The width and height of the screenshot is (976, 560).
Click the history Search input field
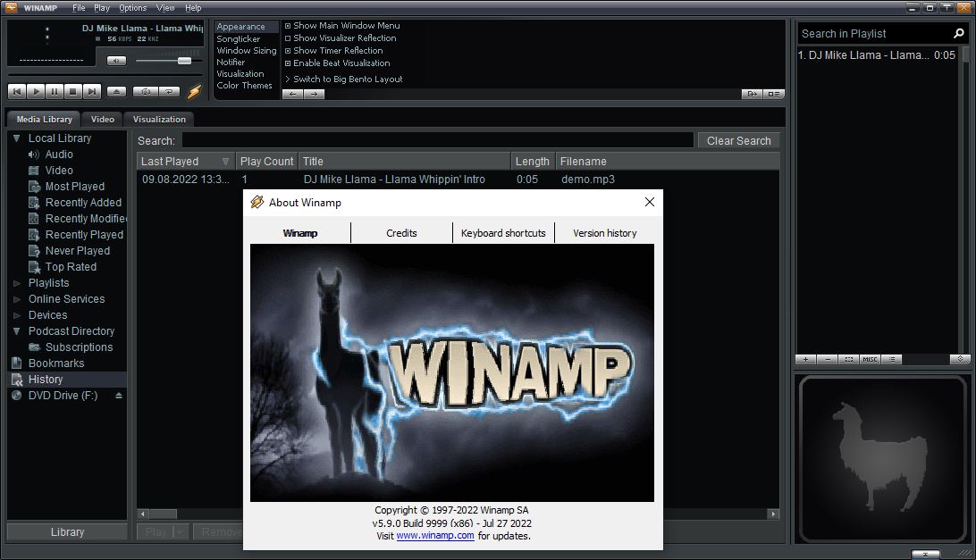point(438,140)
